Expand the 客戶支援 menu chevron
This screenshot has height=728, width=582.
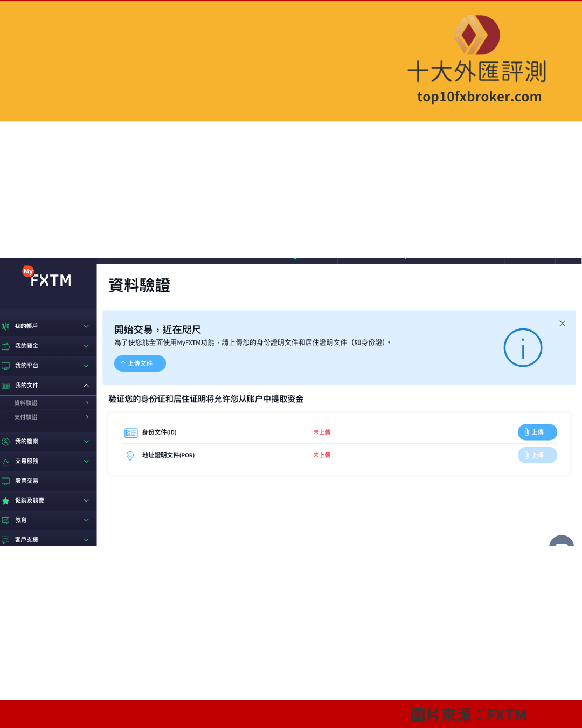pos(86,540)
